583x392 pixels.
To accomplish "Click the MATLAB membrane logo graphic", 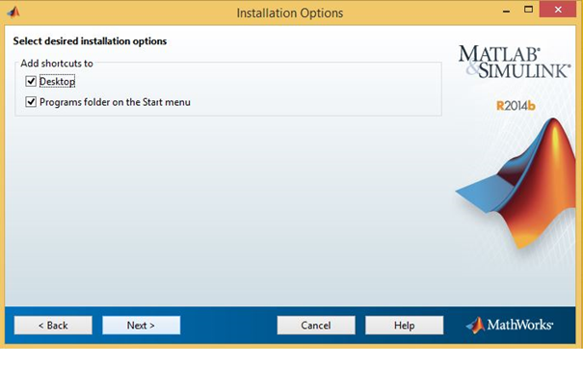I will tap(517, 184).
